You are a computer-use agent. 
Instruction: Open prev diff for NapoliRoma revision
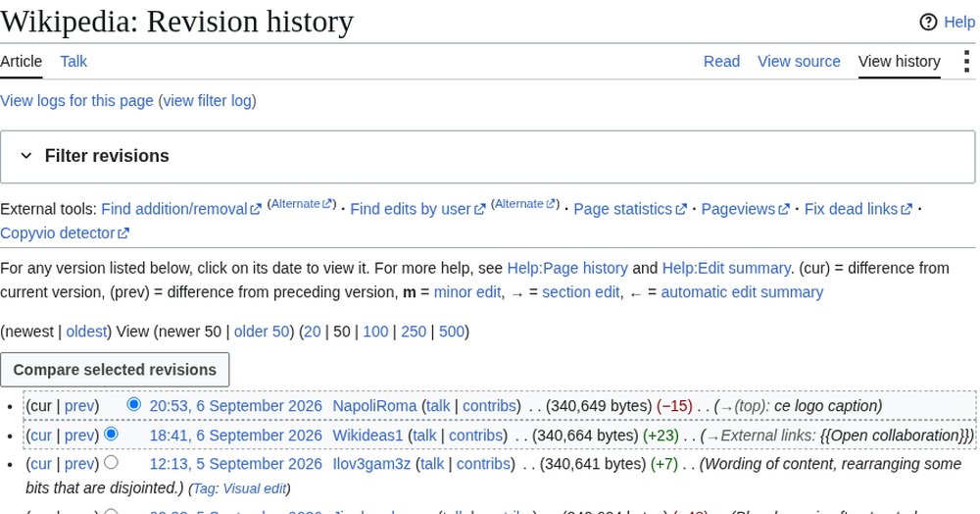point(79,406)
